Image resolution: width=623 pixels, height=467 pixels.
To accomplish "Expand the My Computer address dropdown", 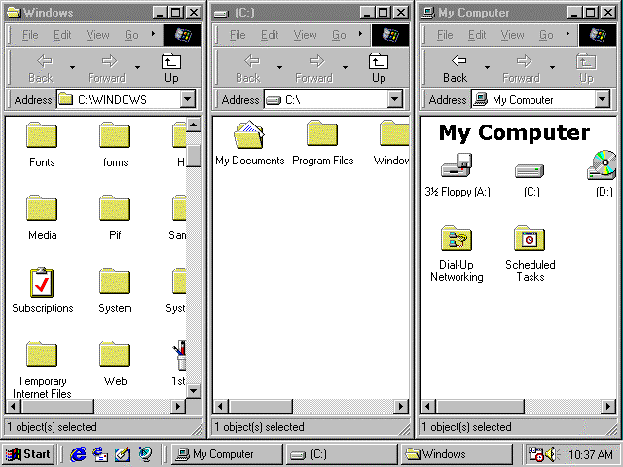I will coord(602,100).
